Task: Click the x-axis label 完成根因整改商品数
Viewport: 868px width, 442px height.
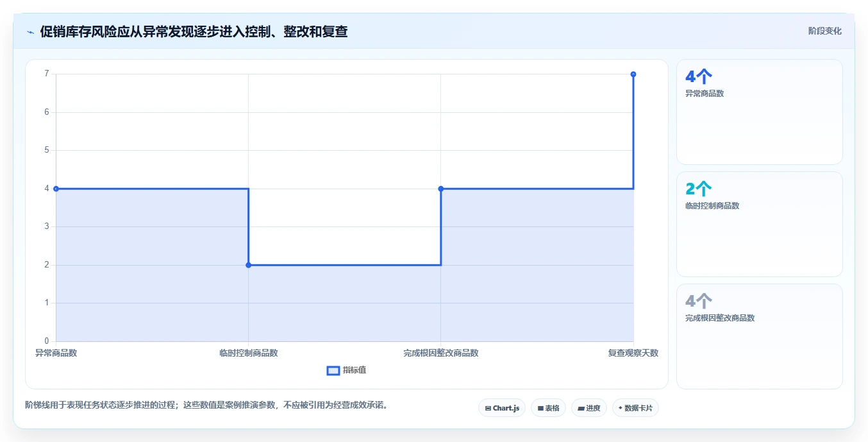Action: (x=440, y=353)
